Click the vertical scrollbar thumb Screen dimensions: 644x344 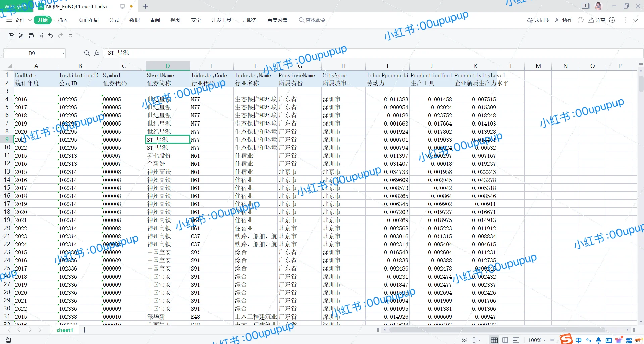click(641, 84)
